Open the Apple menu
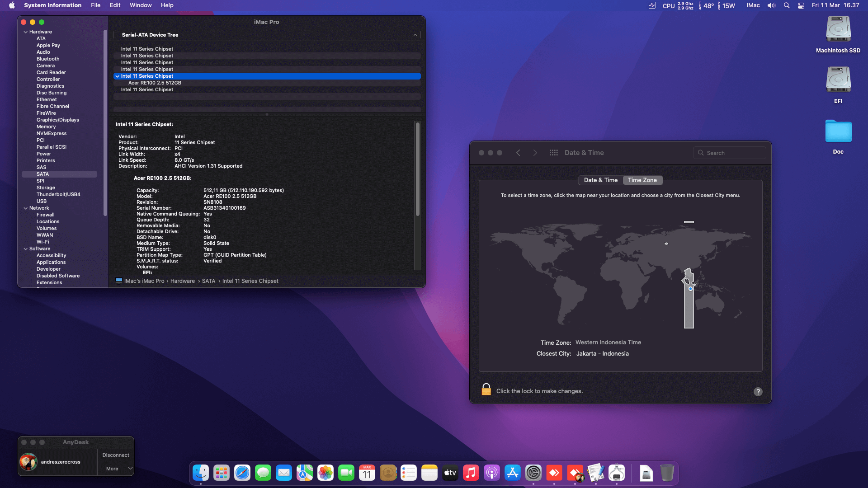 (12, 5)
